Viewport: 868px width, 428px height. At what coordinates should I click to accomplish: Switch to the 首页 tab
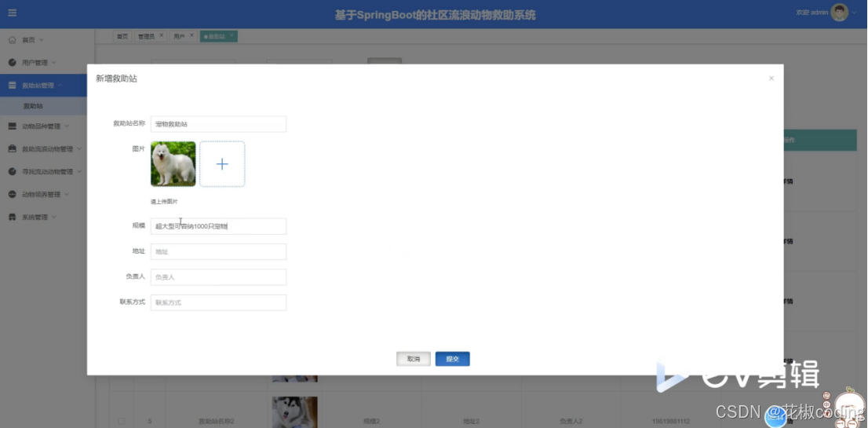click(x=122, y=37)
